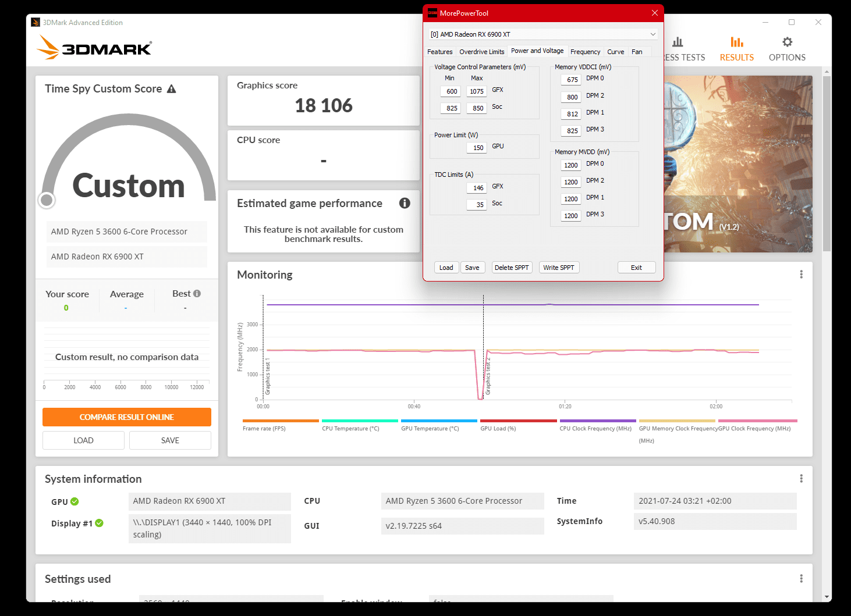
Task: Show info about Estimated game performance
Action: click(x=405, y=203)
